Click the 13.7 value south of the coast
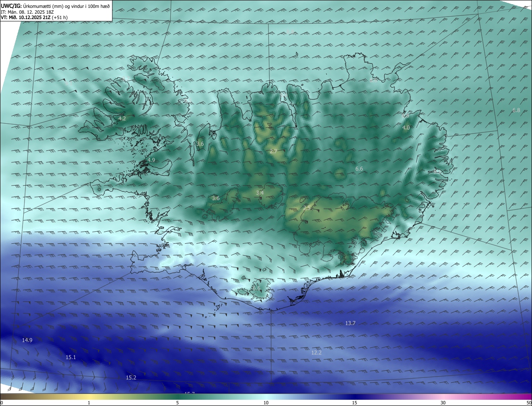Image resolution: width=532 pixels, height=406 pixels. pos(350,323)
